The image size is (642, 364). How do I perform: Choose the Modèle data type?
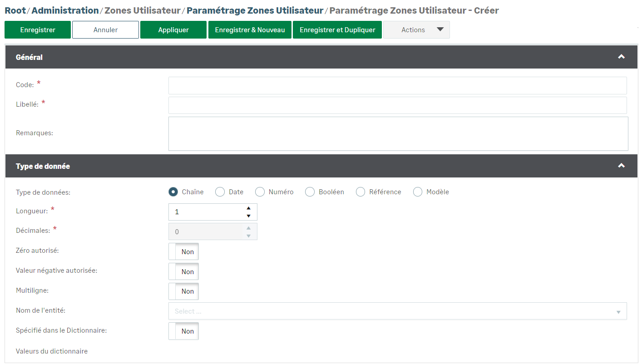click(418, 192)
